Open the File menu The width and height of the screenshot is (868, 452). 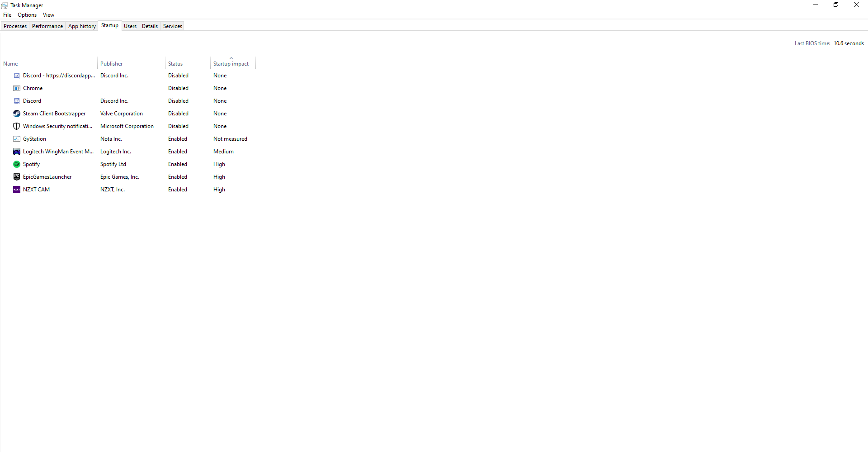[x=7, y=15]
